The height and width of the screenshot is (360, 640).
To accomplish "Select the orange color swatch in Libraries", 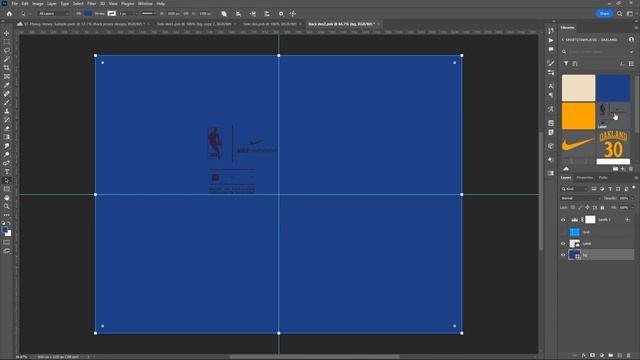I will click(578, 116).
